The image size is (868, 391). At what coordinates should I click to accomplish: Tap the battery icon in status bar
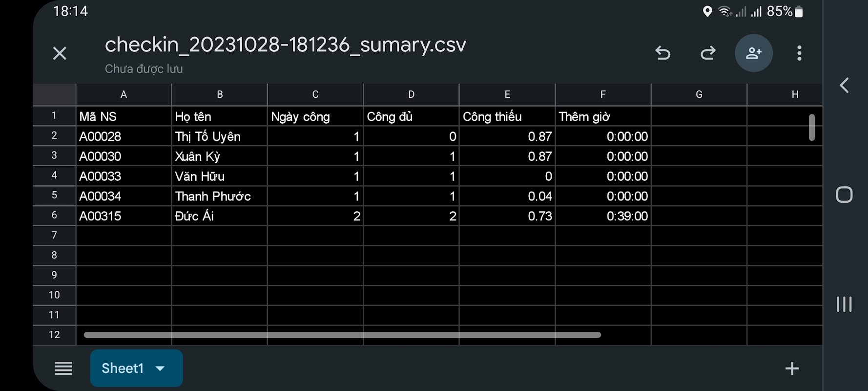click(799, 11)
